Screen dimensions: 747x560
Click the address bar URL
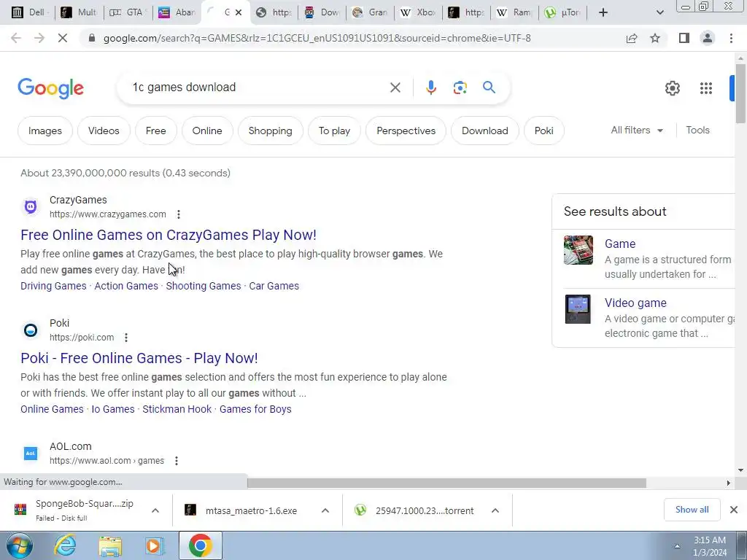pos(317,38)
